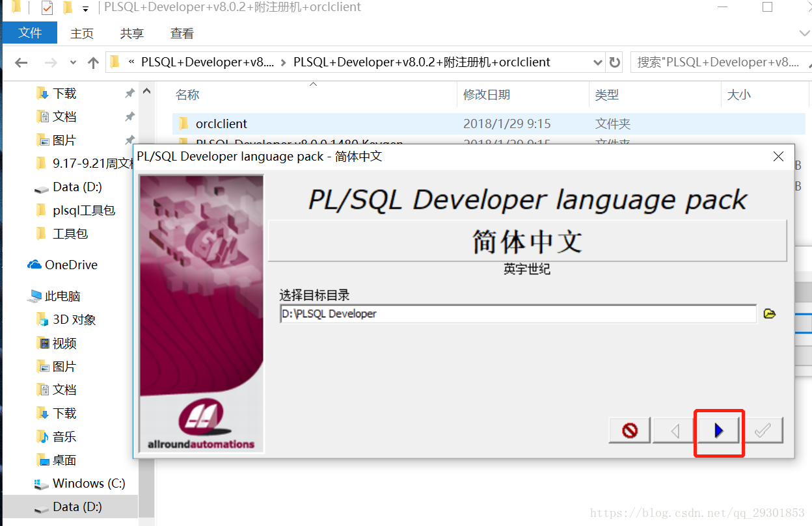Screen dimensions: 812x526
Task: Expand the address bar history dropdown
Action: (x=598, y=62)
